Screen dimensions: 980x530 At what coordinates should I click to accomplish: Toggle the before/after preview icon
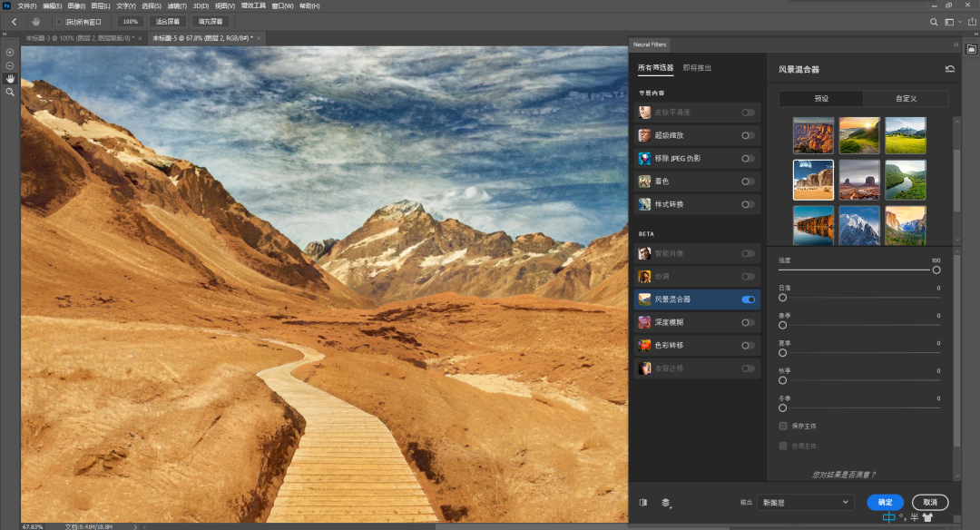coord(642,502)
